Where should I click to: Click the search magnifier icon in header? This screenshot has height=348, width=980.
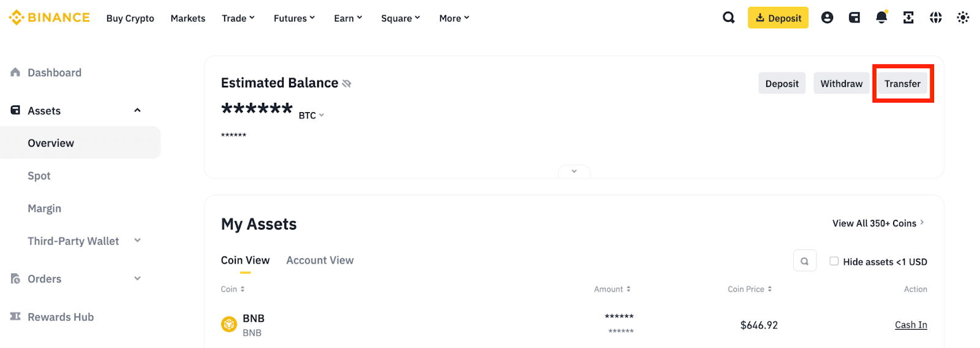(728, 18)
